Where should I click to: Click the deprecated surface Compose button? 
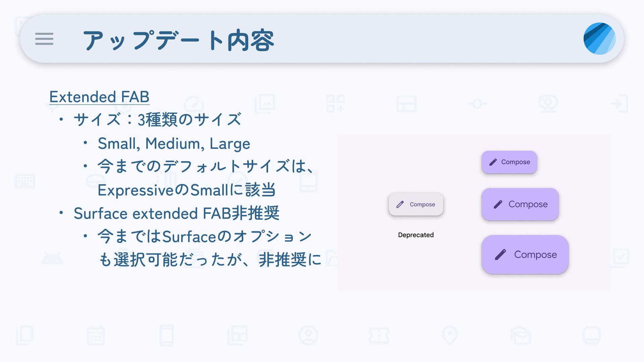[416, 204]
